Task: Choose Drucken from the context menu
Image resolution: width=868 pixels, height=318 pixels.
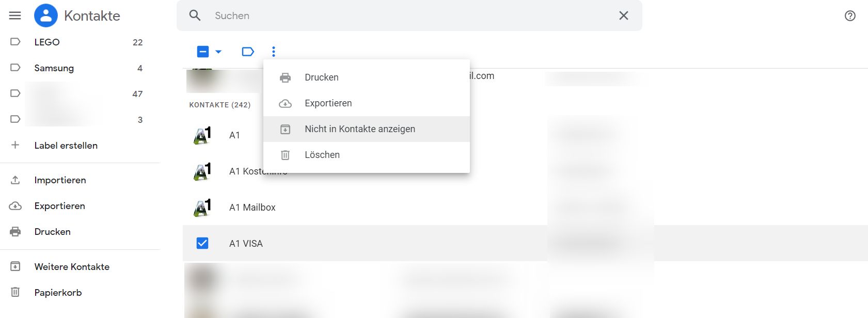Action: click(321, 77)
